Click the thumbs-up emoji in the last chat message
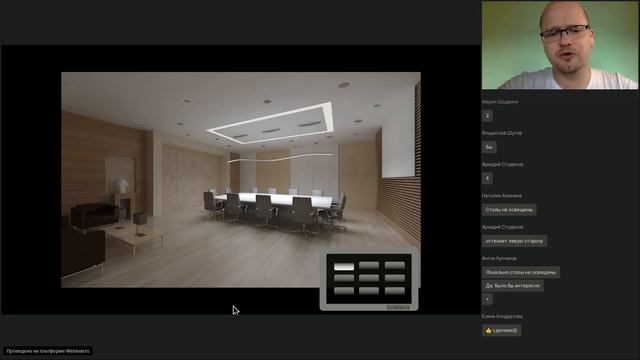The height and width of the screenshot is (360, 640). [488, 330]
